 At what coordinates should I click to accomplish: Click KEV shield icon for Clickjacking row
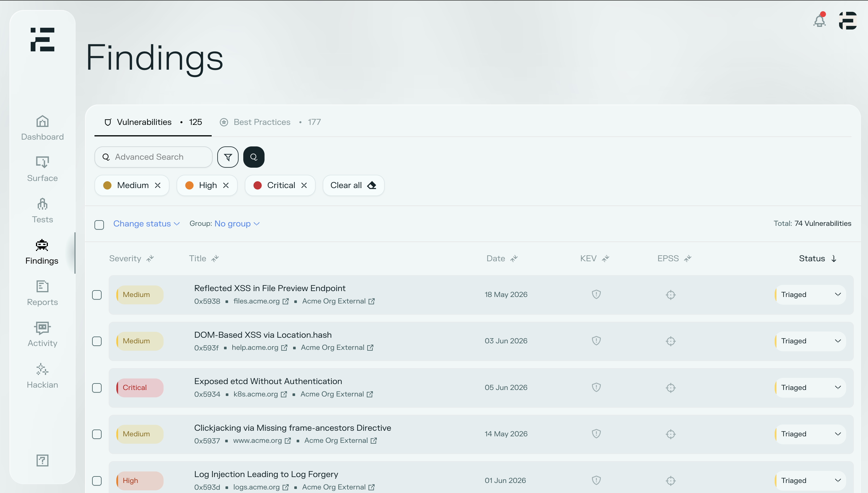[x=596, y=434]
